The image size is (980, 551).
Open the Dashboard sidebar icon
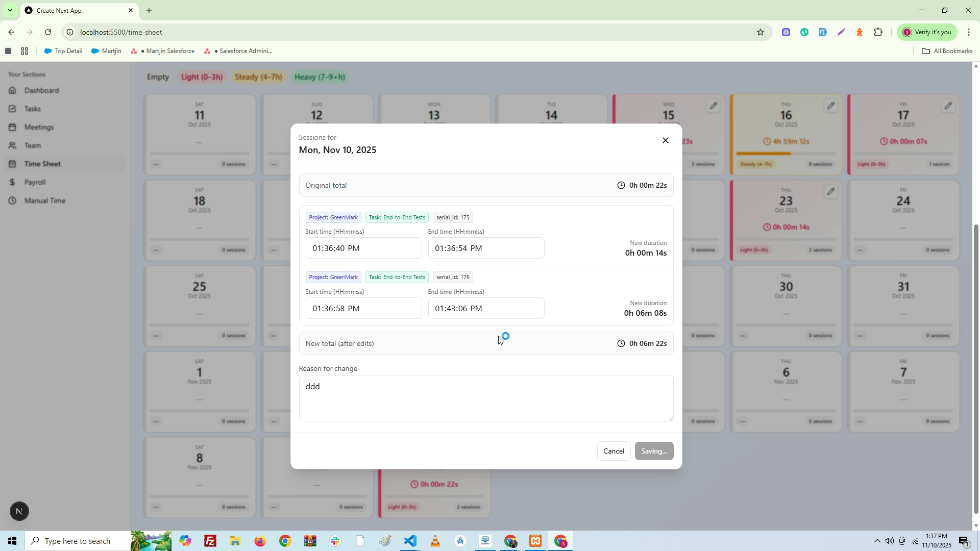13,90
